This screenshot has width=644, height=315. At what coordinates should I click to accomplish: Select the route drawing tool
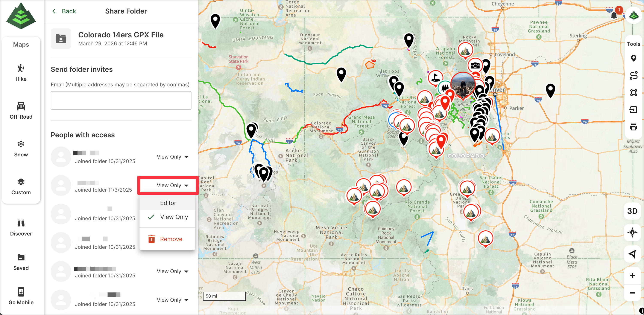coord(633,76)
